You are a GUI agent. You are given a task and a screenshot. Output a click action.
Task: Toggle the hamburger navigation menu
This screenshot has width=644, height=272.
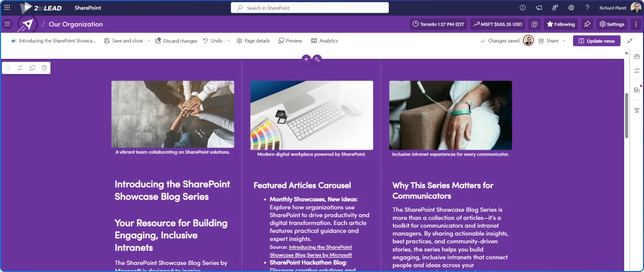click(x=7, y=24)
